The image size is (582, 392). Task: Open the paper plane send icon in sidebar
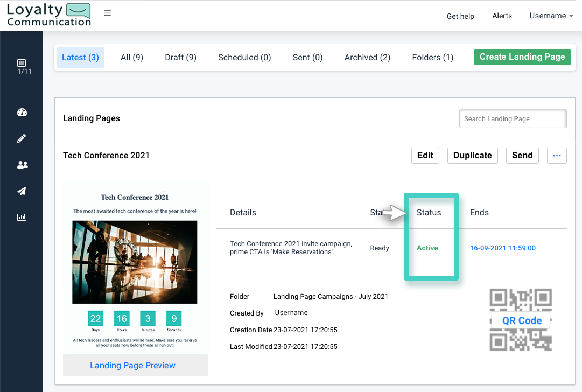click(22, 191)
